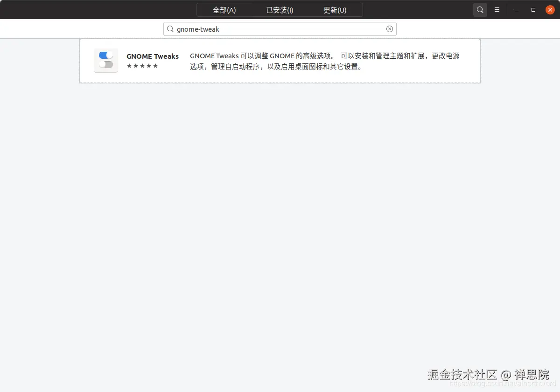Click the GNOME Tweaks description text
Viewport: 560px width, 392px height.
324,61
